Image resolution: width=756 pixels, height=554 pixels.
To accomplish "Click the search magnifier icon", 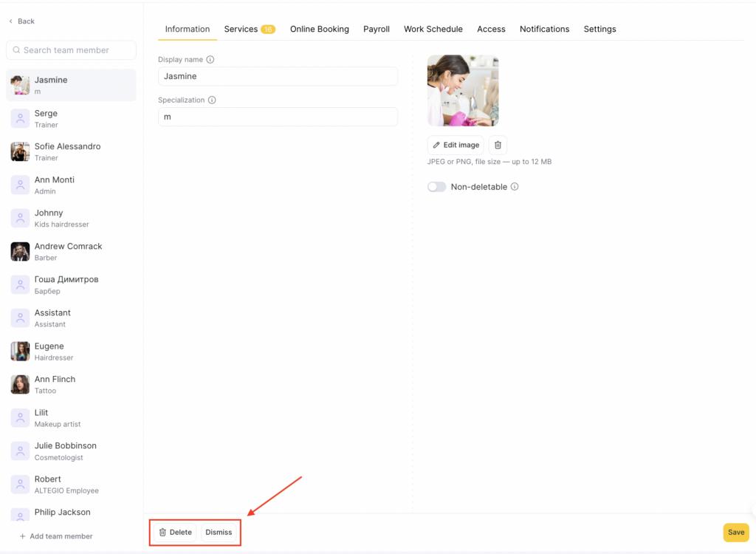I will [16, 50].
